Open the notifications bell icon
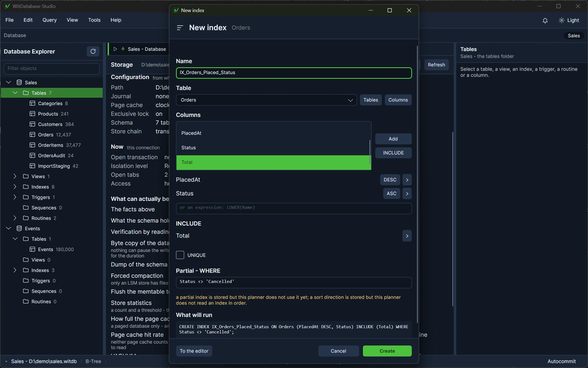 tap(545, 20)
